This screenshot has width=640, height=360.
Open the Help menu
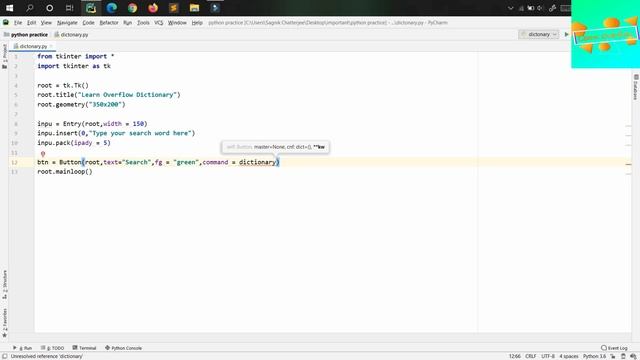point(197,23)
